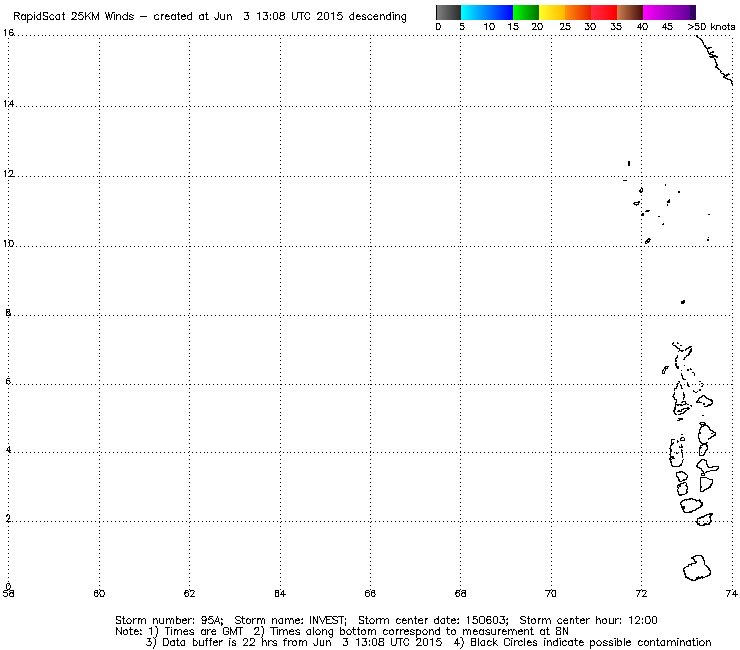Click the coastline outline in the top-right corner
Image resolution: width=740 pixels, height=650 pixels.
(x=715, y=60)
